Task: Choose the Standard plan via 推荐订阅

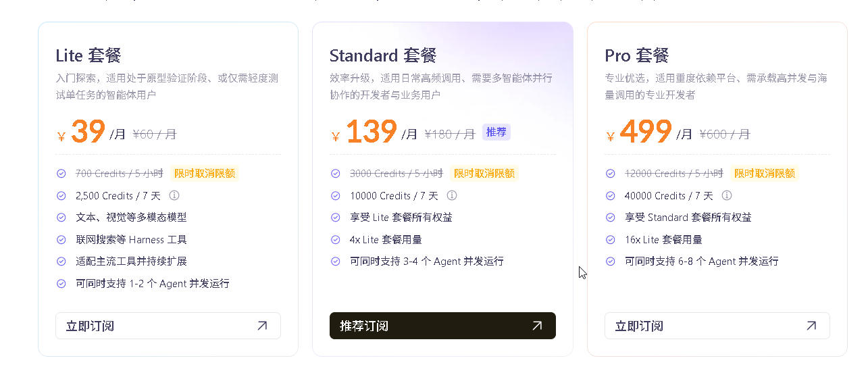Action: pos(442,326)
